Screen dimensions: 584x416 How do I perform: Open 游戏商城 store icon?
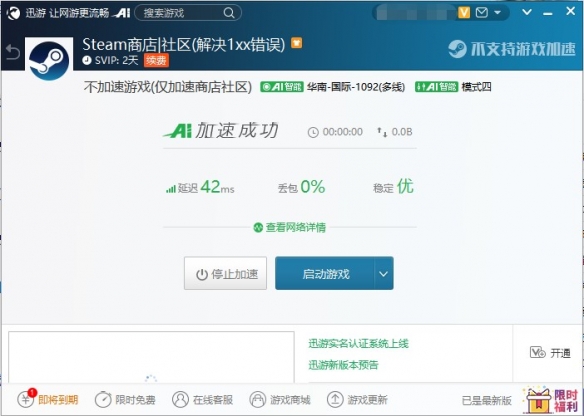(257, 400)
